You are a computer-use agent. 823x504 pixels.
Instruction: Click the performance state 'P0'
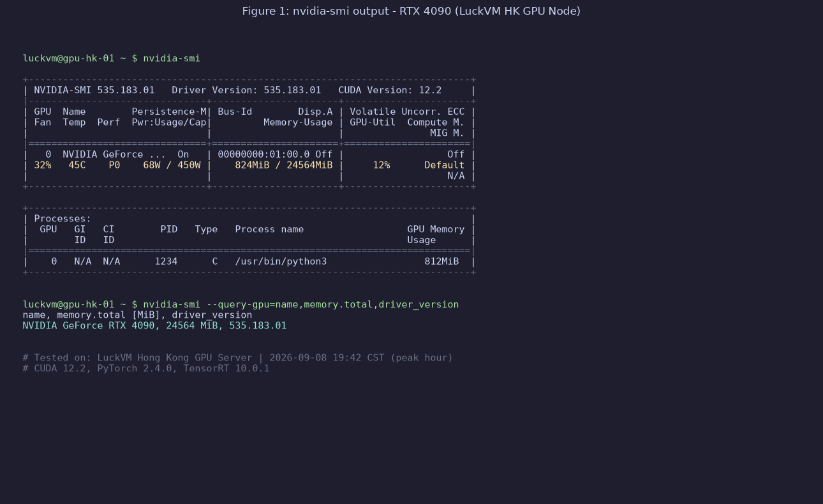click(x=114, y=165)
